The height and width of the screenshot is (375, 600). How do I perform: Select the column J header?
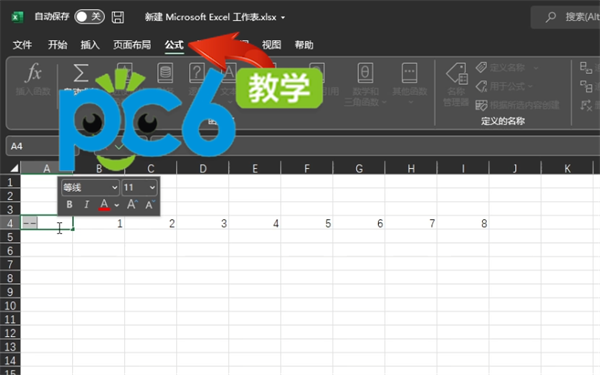pyautogui.click(x=515, y=168)
